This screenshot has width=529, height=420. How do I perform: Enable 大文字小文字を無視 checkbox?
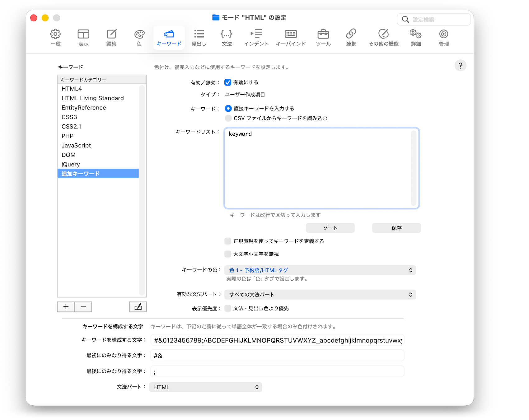(x=228, y=254)
